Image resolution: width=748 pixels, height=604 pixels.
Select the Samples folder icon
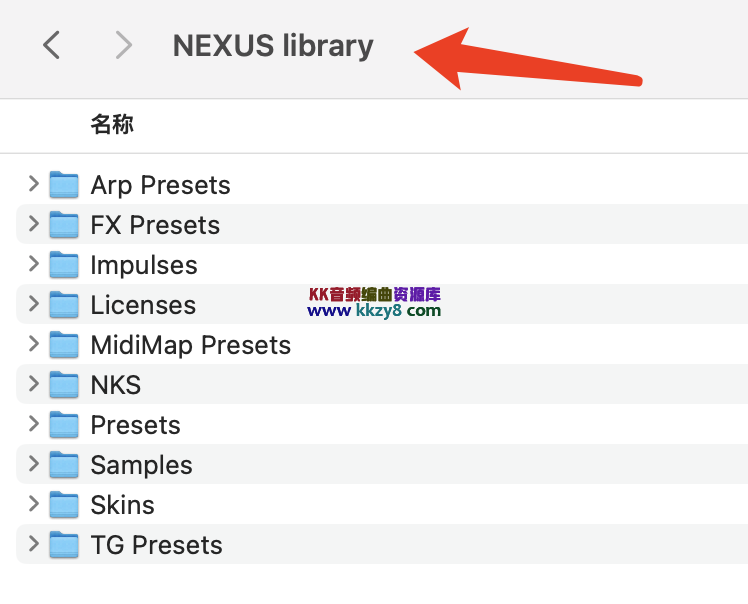pyautogui.click(x=64, y=465)
